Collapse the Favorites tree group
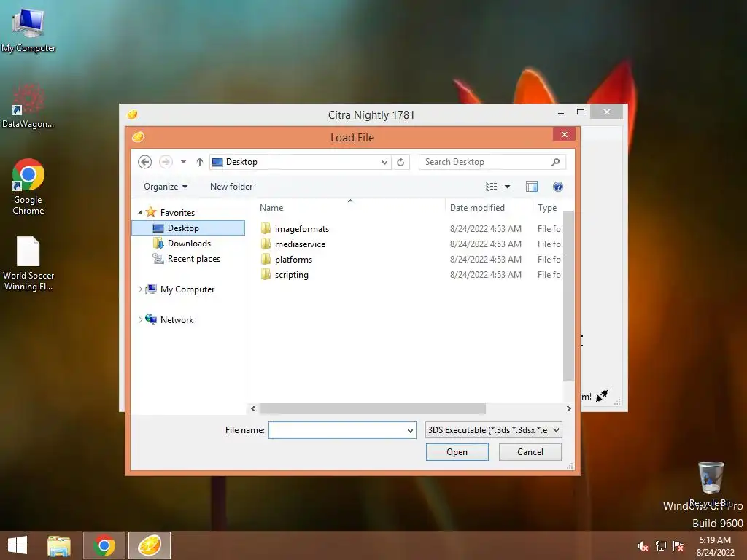 pyautogui.click(x=140, y=212)
